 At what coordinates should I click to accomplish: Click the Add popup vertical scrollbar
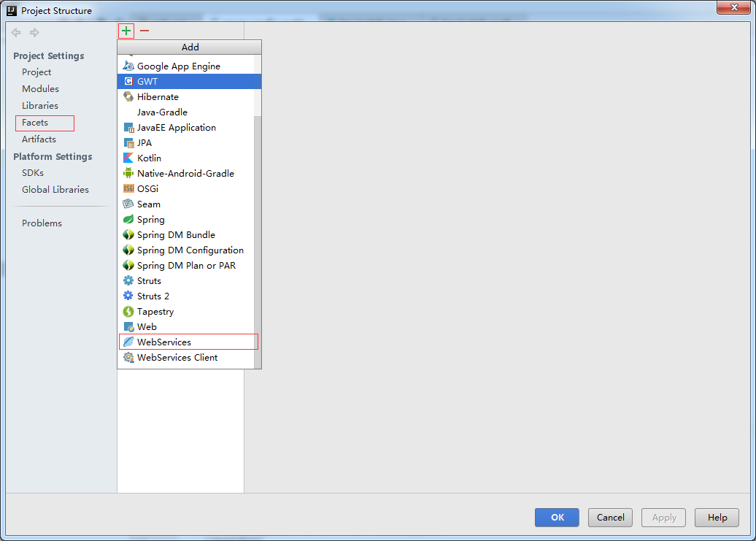point(258,241)
